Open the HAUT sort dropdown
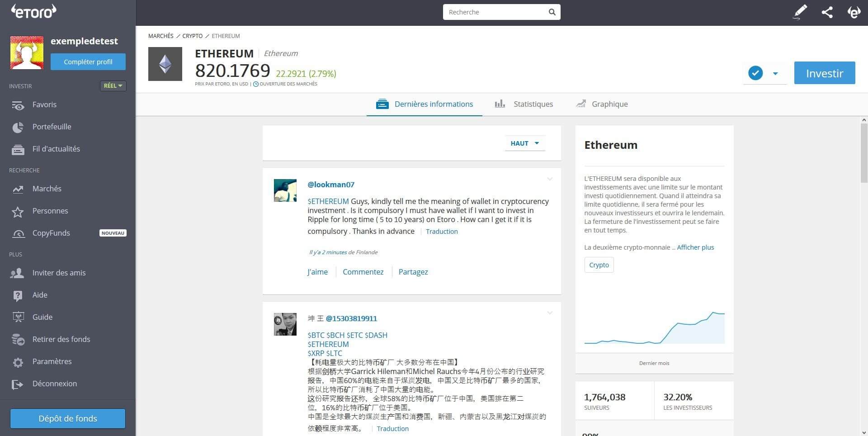The image size is (868, 436). tap(525, 143)
